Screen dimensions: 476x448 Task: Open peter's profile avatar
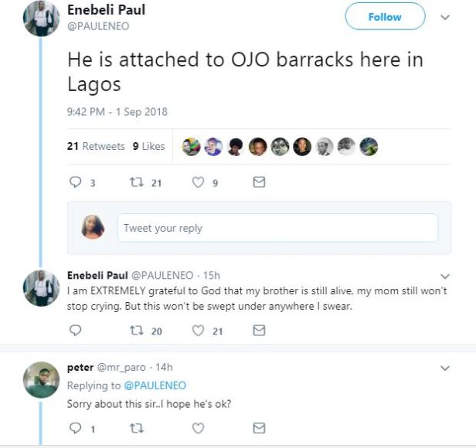(x=41, y=380)
